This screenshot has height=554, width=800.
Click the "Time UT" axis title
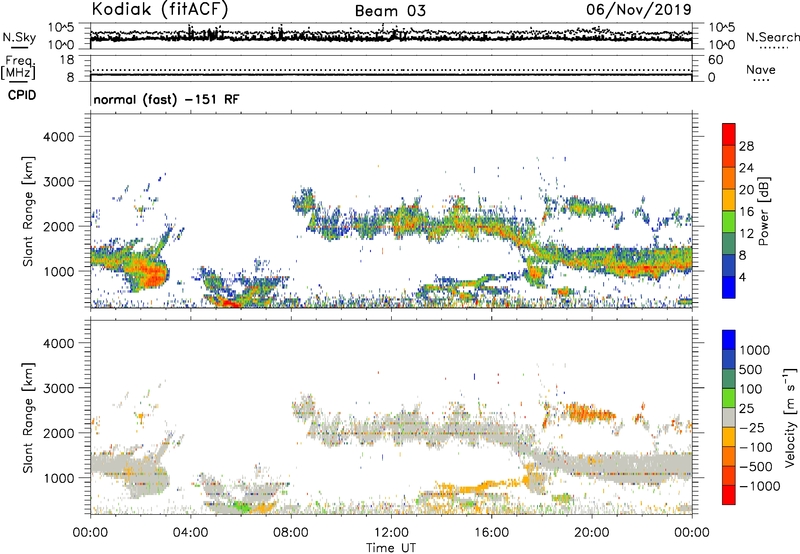391,548
